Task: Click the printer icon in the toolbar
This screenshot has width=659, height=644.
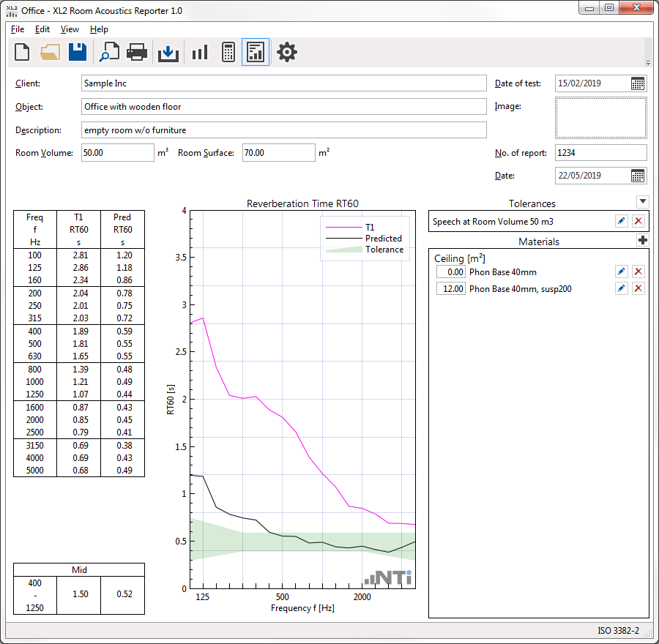Action: click(x=138, y=52)
